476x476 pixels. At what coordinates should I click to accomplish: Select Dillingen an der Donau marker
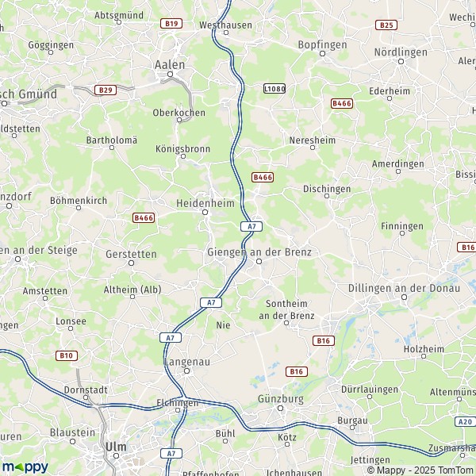(404, 297)
